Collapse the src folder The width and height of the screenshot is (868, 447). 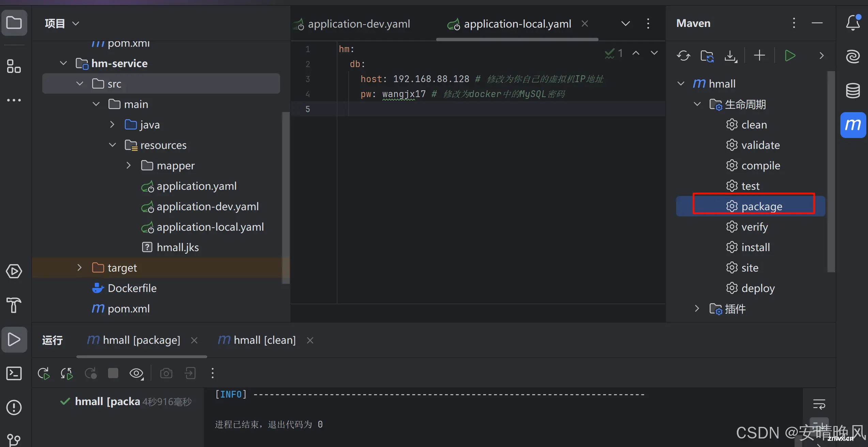(80, 83)
